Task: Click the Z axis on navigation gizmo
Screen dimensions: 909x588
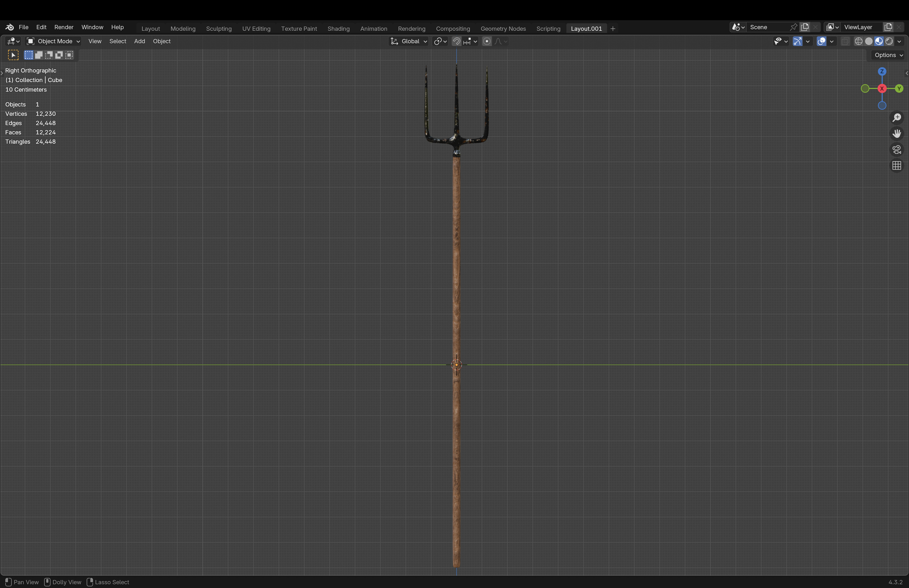Action: pyautogui.click(x=882, y=71)
